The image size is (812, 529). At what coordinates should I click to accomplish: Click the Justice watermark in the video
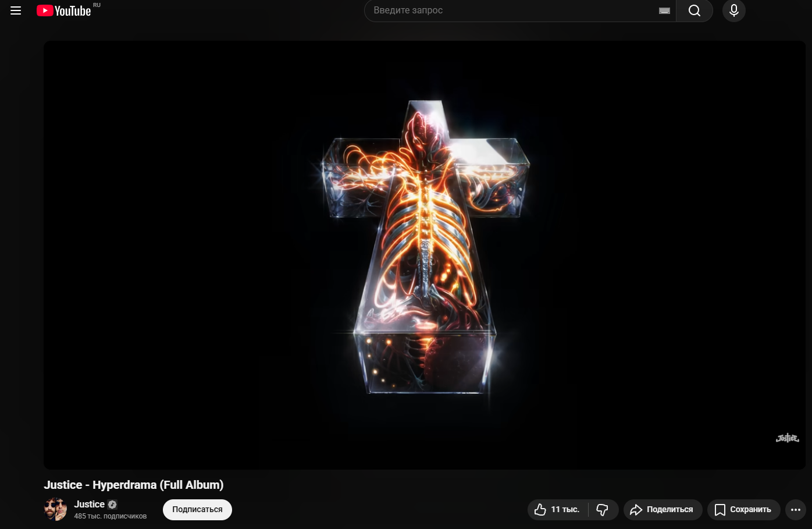pyautogui.click(x=788, y=438)
